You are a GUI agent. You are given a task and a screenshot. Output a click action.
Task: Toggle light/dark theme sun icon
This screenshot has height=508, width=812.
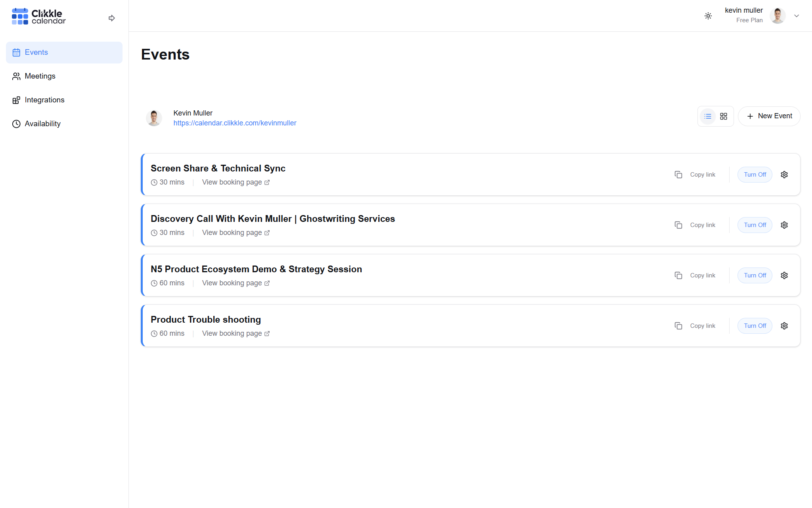point(708,16)
